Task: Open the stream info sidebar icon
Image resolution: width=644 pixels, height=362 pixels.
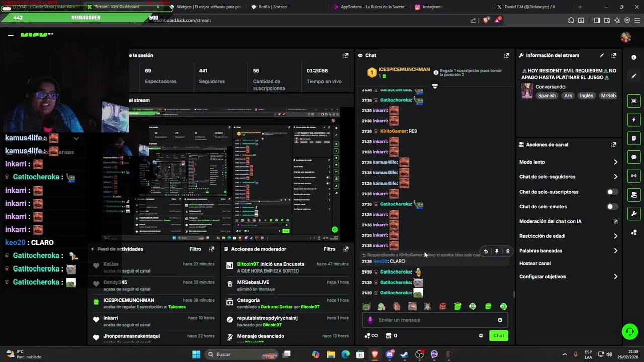Action: point(634,57)
